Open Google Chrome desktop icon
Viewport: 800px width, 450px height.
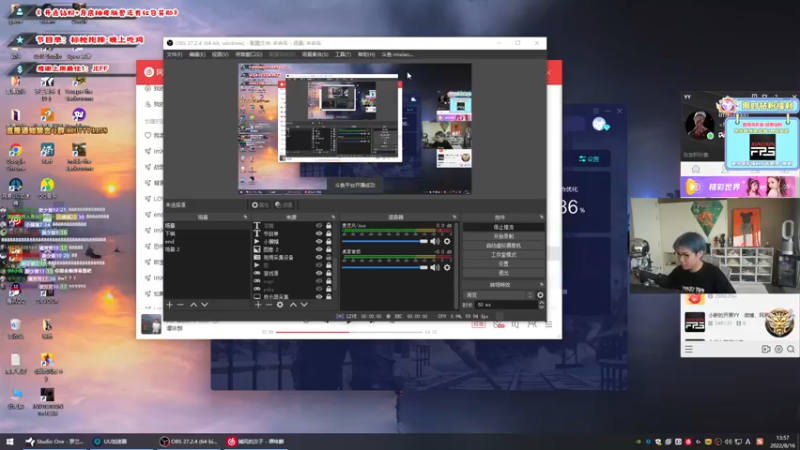15,156
